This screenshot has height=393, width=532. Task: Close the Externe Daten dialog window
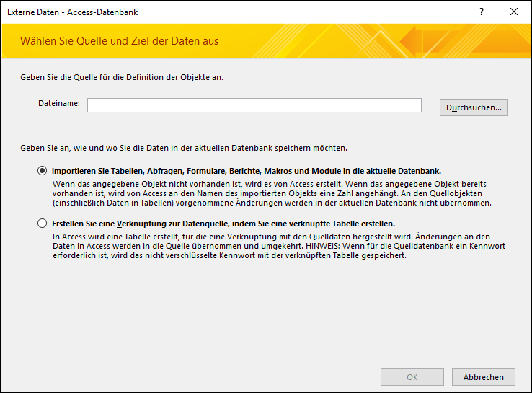click(514, 12)
